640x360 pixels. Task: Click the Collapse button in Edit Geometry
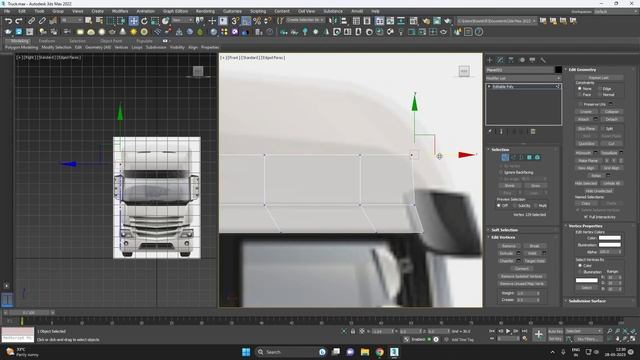click(611, 112)
